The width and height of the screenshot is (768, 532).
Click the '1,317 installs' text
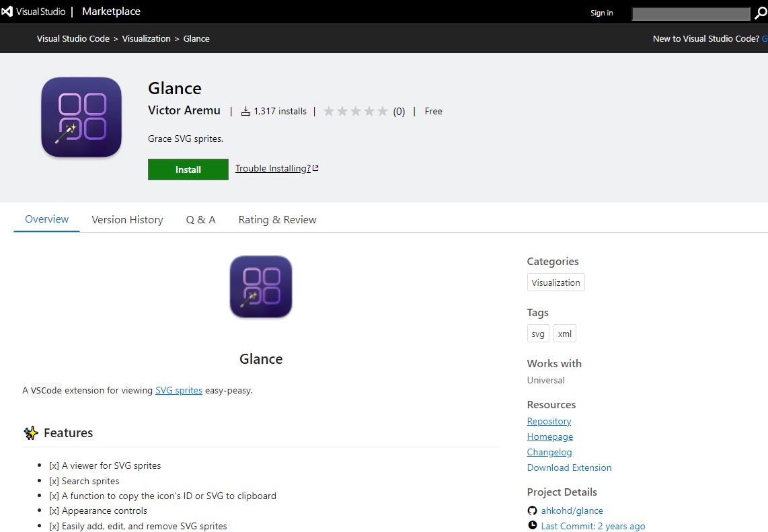[x=280, y=111]
